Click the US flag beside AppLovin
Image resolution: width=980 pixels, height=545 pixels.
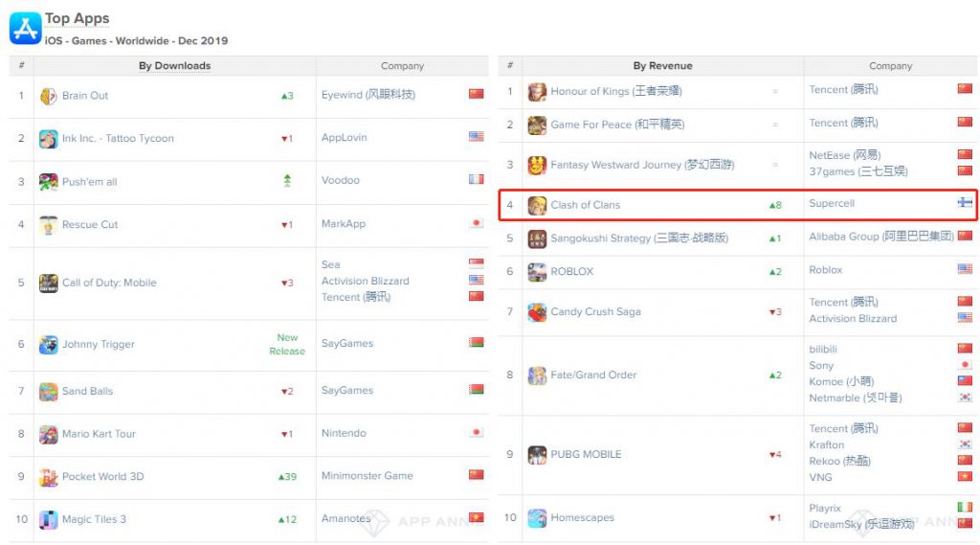(477, 136)
